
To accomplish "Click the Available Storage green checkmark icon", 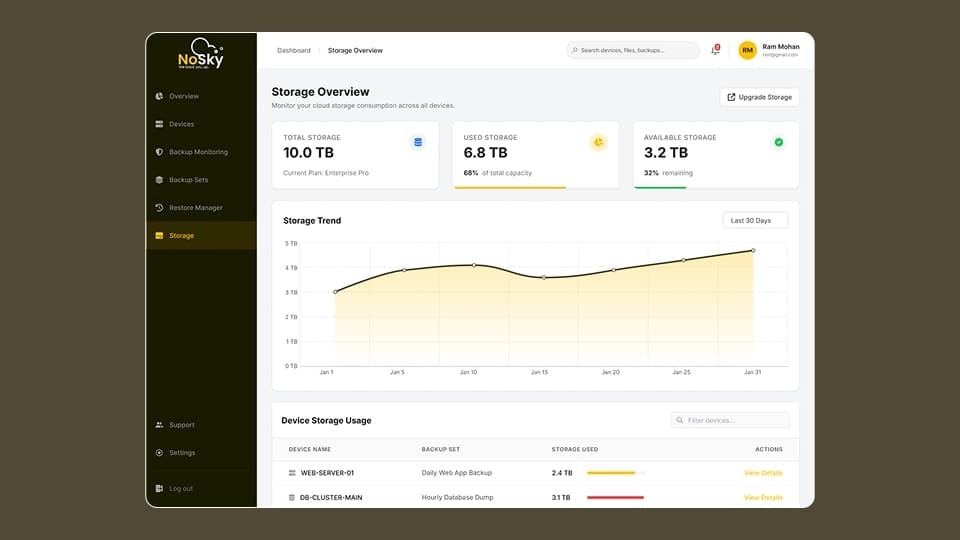I will [x=778, y=143].
